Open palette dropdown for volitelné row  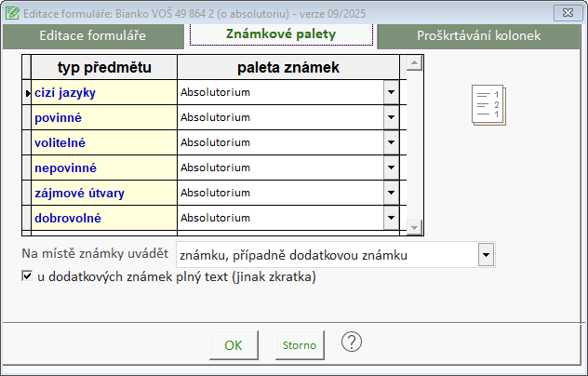(391, 142)
